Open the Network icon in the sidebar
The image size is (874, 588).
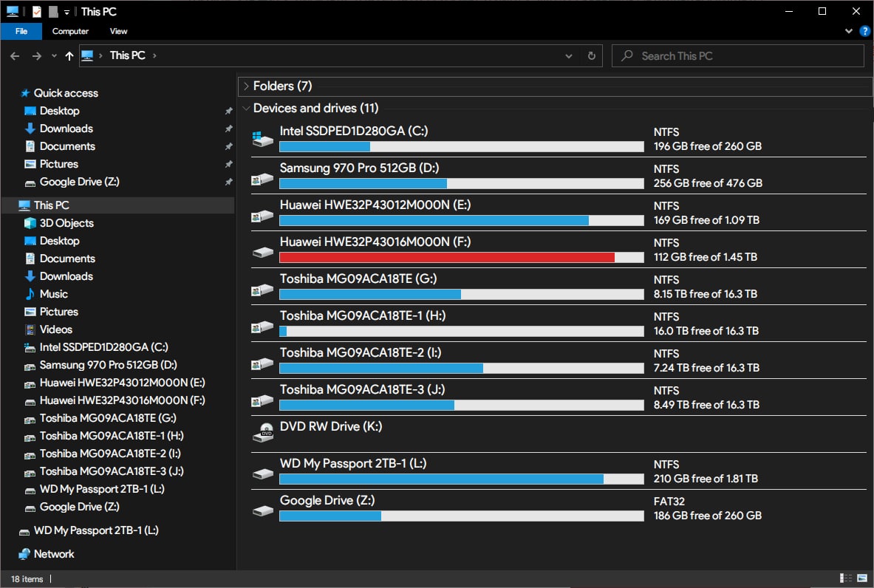click(x=24, y=554)
